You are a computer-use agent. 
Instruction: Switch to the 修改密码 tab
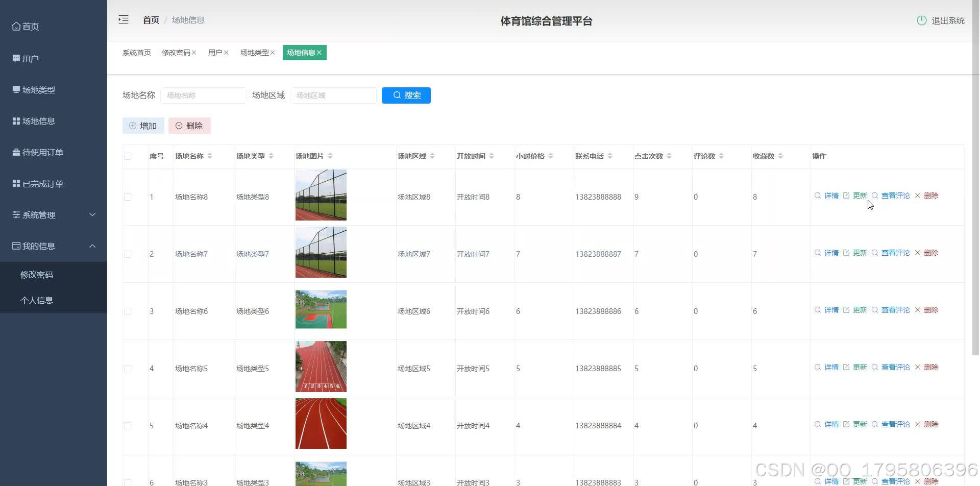[x=176, y=53]
